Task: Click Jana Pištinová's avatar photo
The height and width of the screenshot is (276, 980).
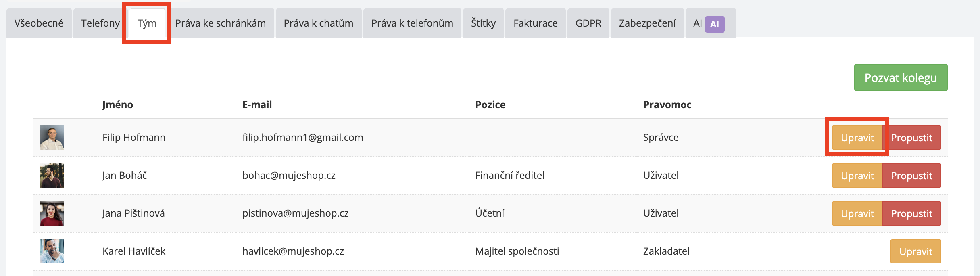Action: [x=52, y=213]
